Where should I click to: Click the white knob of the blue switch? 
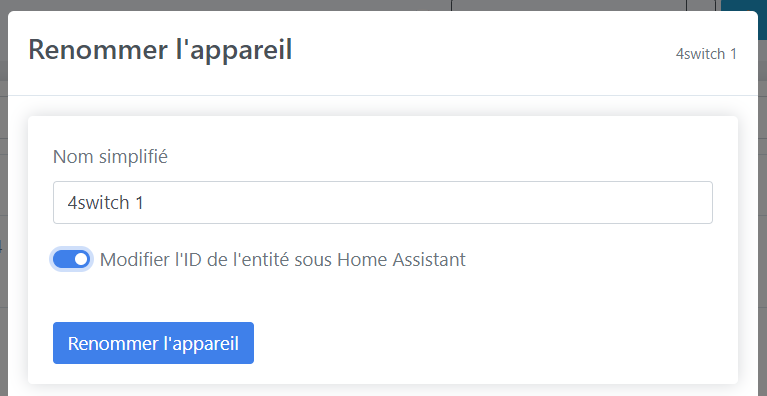click(x=81, y=259)
